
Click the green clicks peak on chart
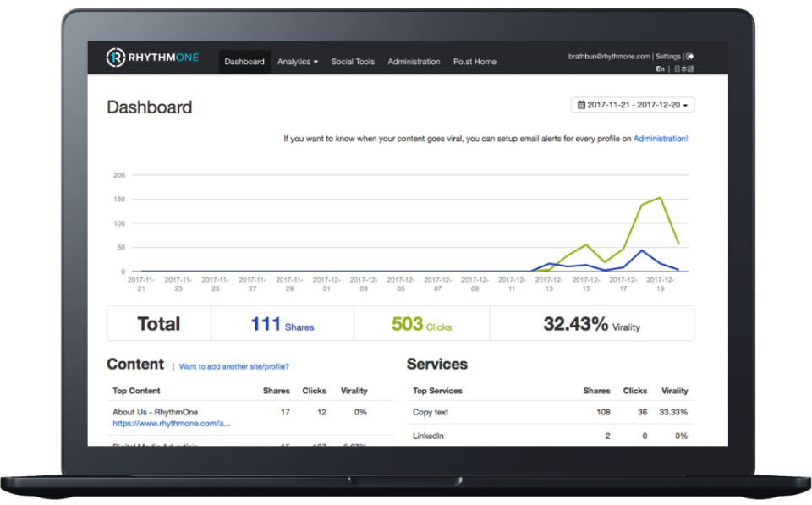(x=661, y=197)
